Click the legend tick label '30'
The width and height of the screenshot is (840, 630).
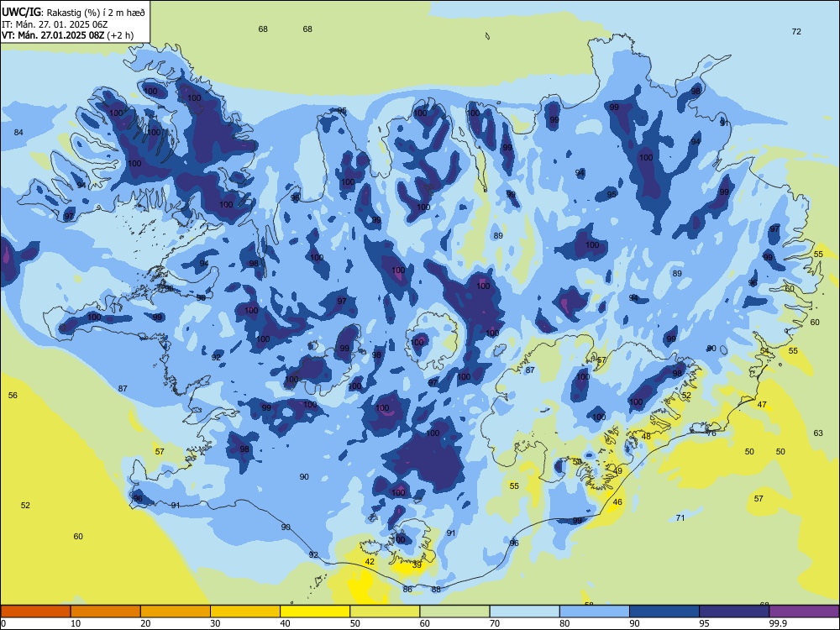pos(215,623)
